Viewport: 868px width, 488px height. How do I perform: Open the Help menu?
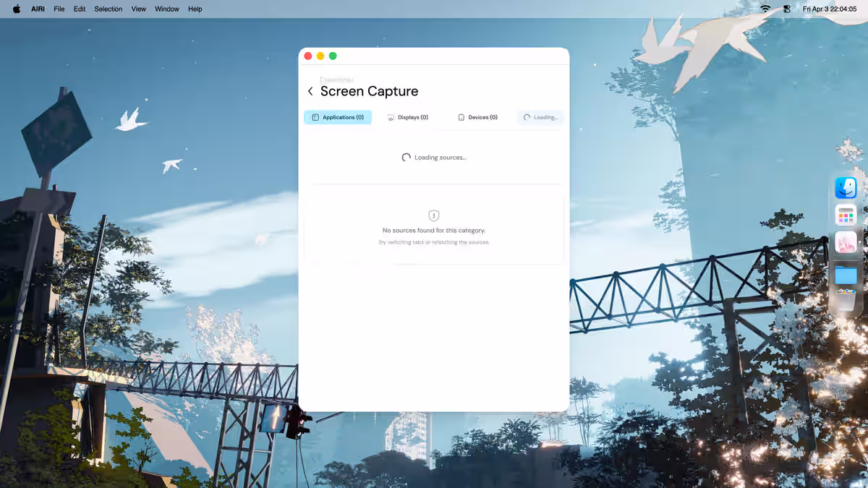195,9
